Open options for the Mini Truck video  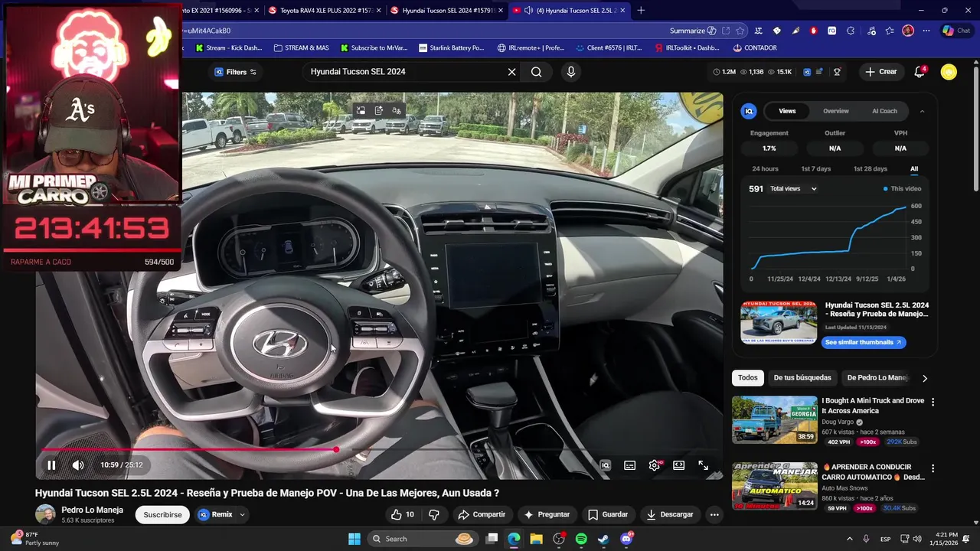click(933, 402)
